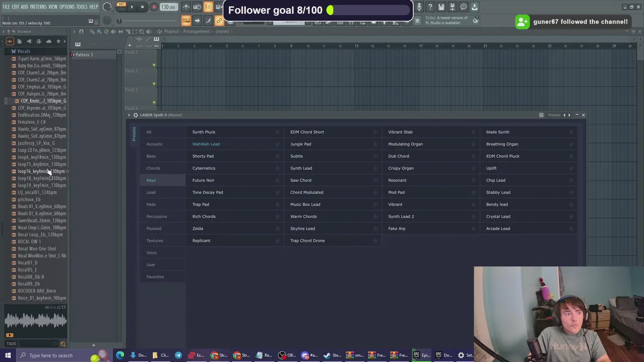Toggle the metronome icon
Screen dimensions: 644x362
[x=186, y=7]
